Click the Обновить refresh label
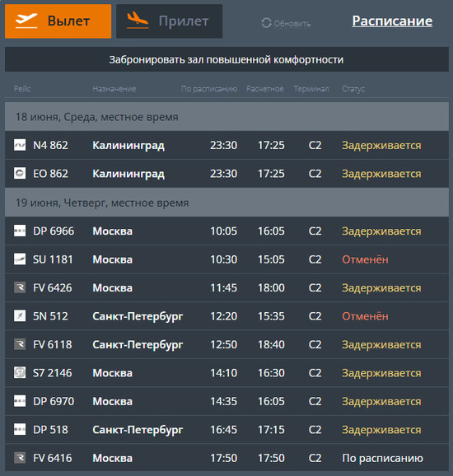This screenshot has width=453, height=476. tap(292, 23)
